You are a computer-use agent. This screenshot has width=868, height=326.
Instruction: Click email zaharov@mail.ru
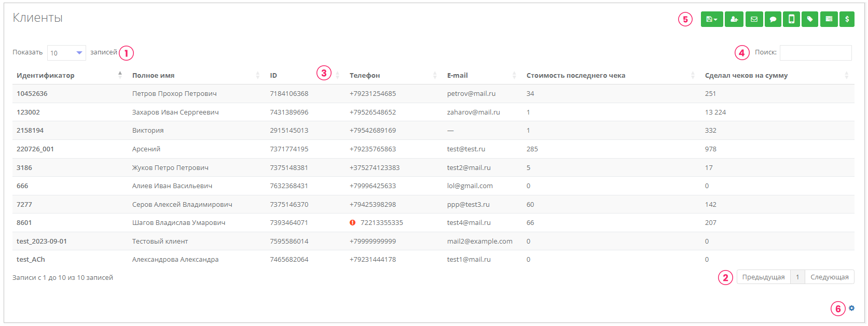(x=474, y=112)
